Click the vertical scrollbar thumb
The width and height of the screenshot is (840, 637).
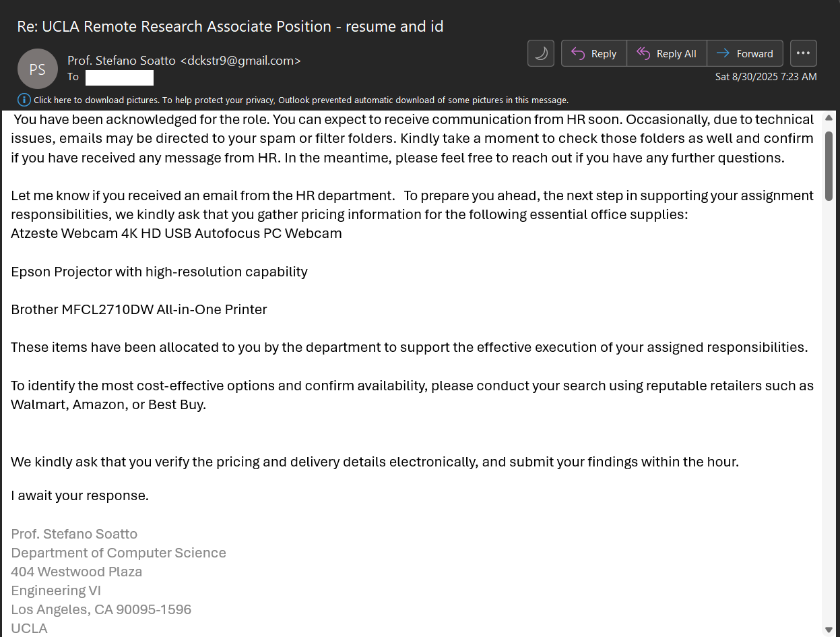(x=829, y=154)
